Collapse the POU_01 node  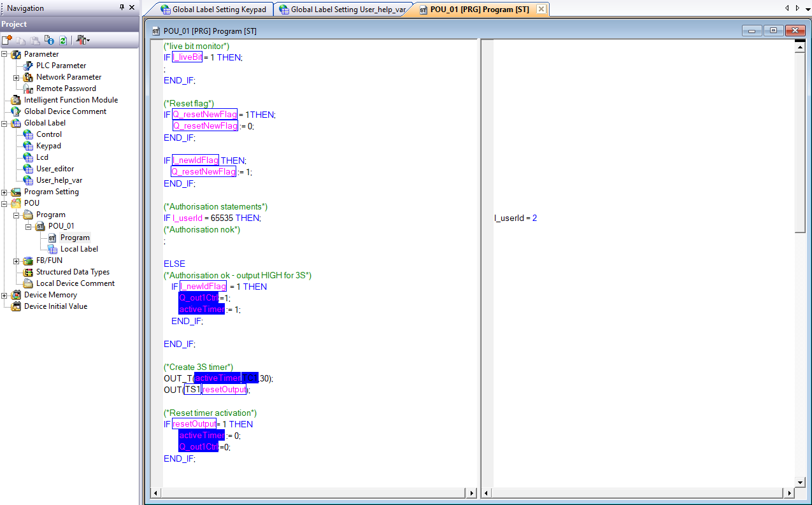(29, 226)
